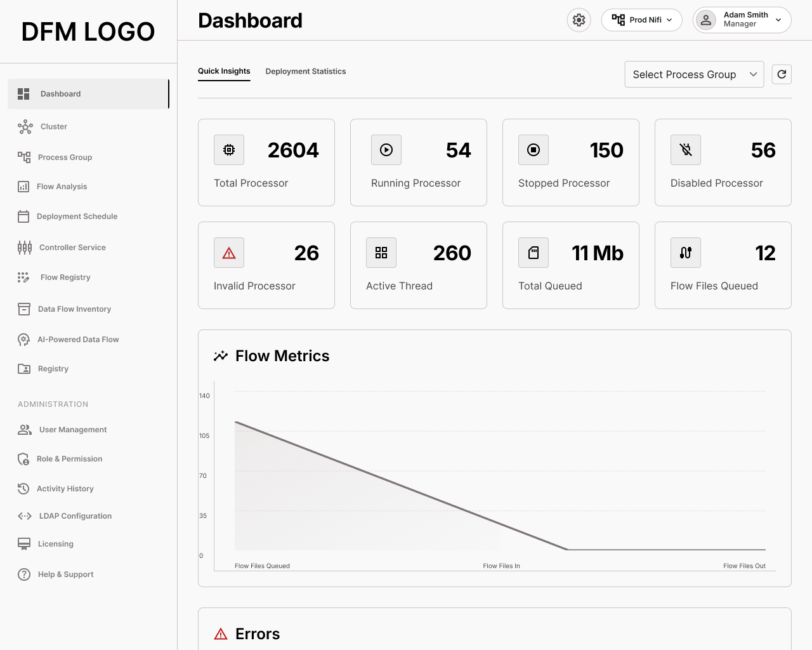The height and width of the screenshot is (650, 812).
Task: Go to User Management page
Action: click(73, 430)
